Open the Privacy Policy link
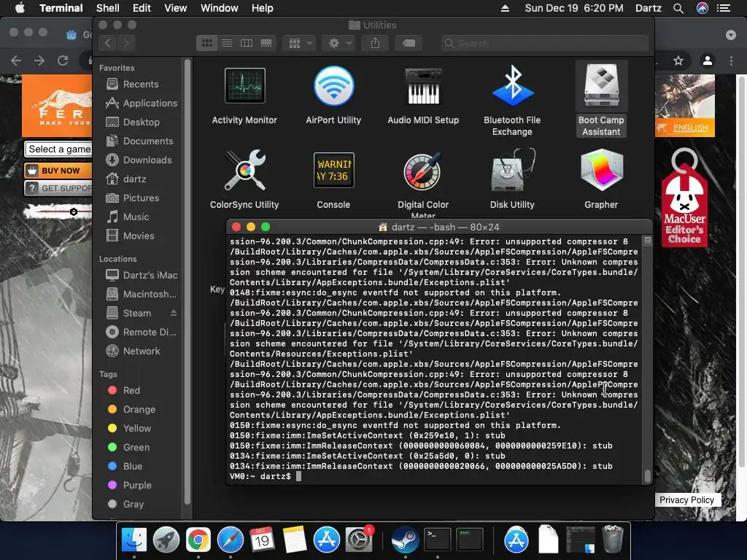 686,500
